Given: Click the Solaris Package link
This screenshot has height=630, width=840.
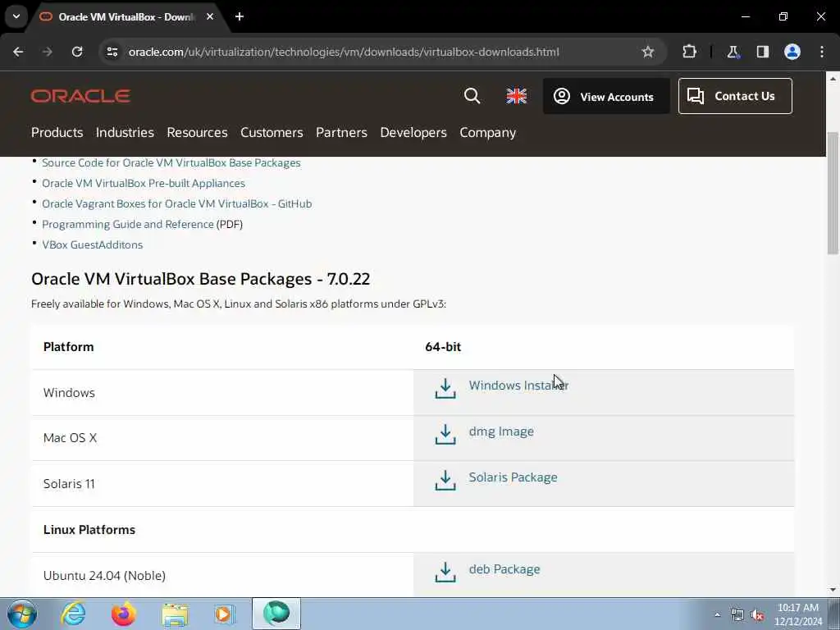Looking at the screenshot, I should coord(513,477).
